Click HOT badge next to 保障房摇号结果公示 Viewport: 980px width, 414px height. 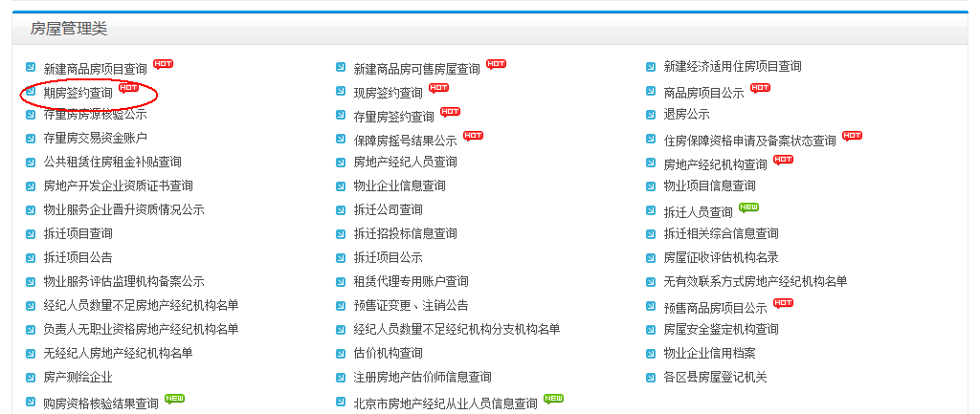pyautogui.click(x=473, y=136)
